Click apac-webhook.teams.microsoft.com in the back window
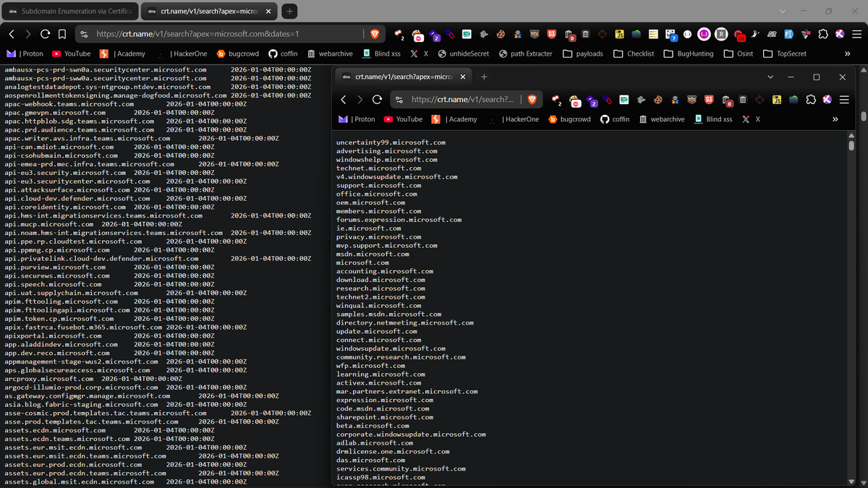 pyautogui.click(x=69, y=104)
